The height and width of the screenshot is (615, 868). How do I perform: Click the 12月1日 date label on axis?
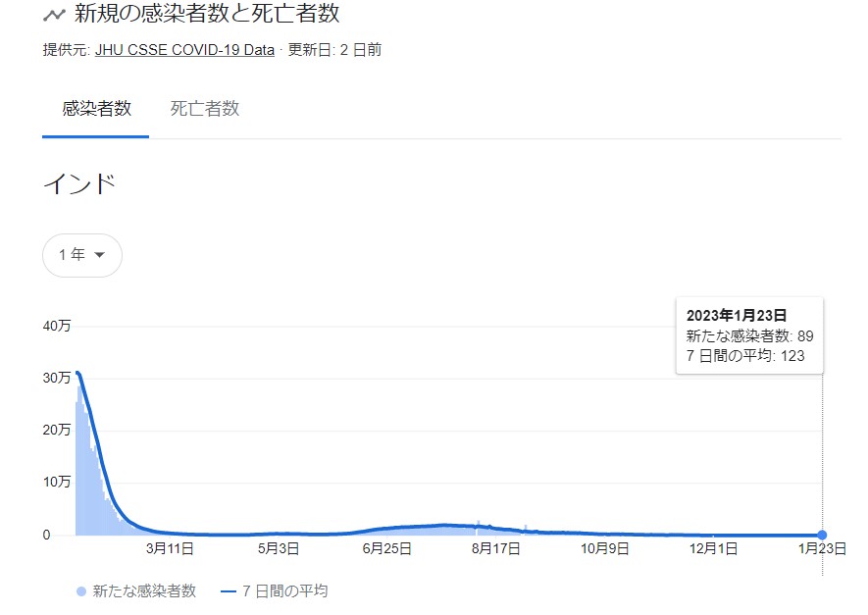tap(713, 548)
